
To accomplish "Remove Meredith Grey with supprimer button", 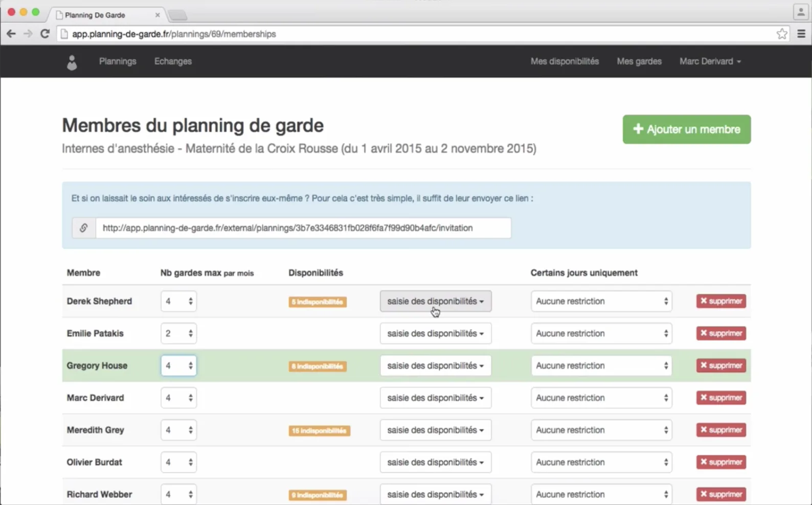I will (721, 430).
